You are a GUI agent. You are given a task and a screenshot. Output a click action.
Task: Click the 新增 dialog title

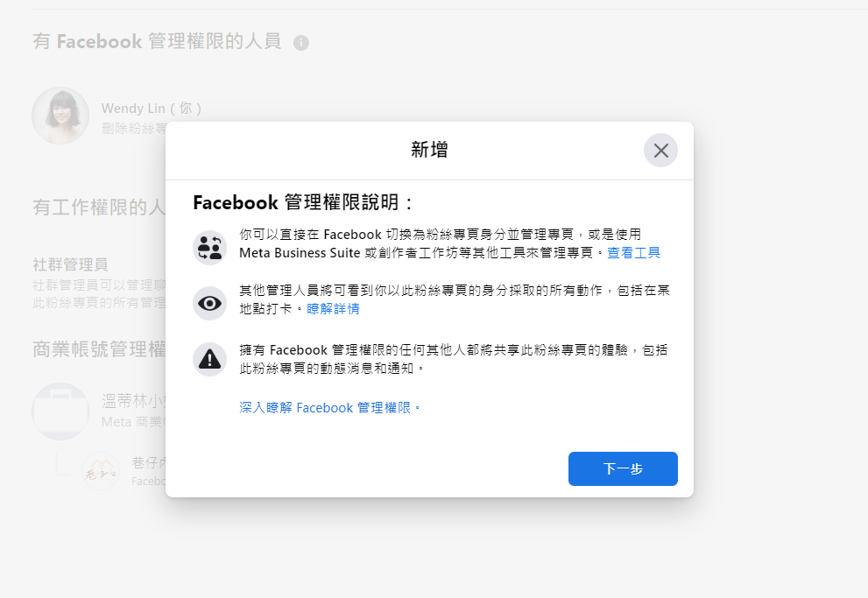tap(429, 151)
